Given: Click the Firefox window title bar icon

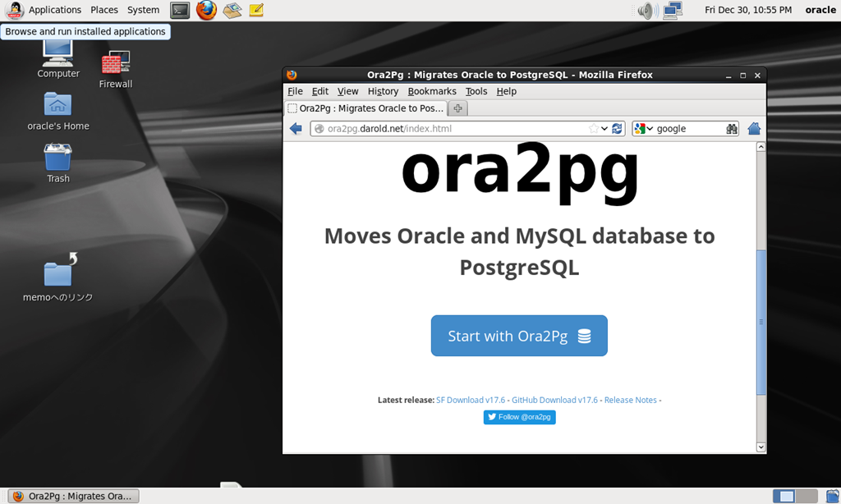Looking at the screenshot, I should click(292, 75).
